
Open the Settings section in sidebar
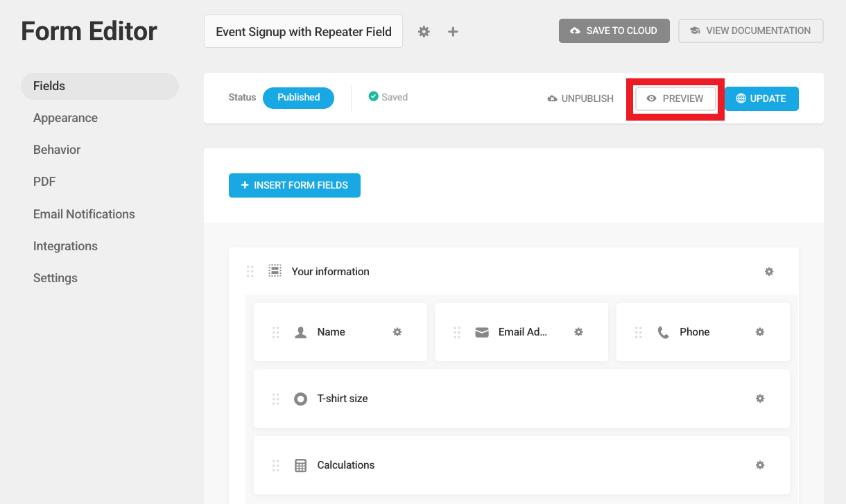55,278
